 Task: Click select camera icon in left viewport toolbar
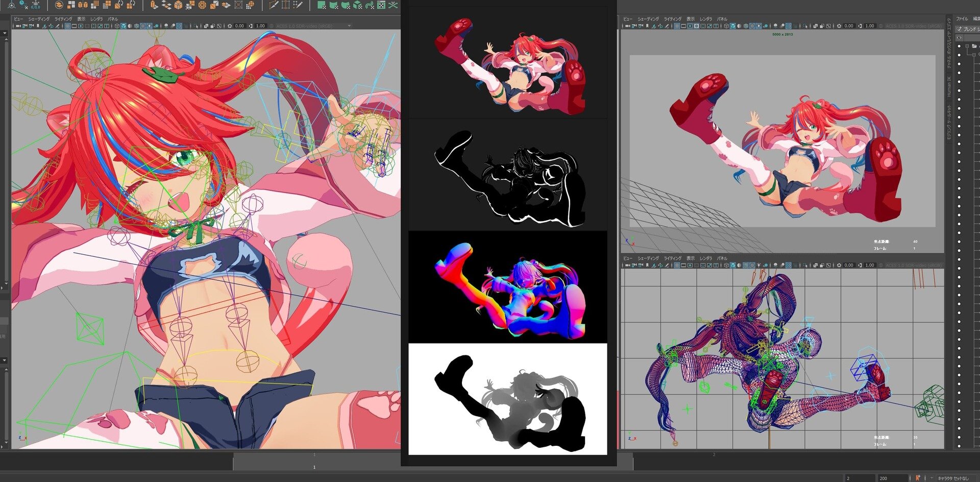[x=18, y=26]
